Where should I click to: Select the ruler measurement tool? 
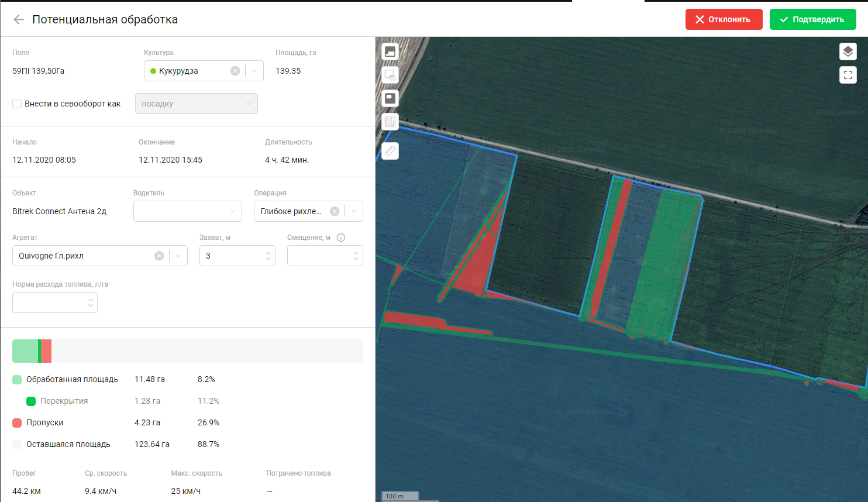[x=390, y=151]
